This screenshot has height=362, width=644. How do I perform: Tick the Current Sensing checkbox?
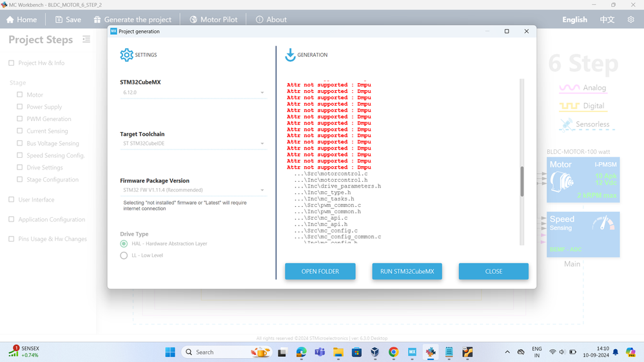coord(20,131)
